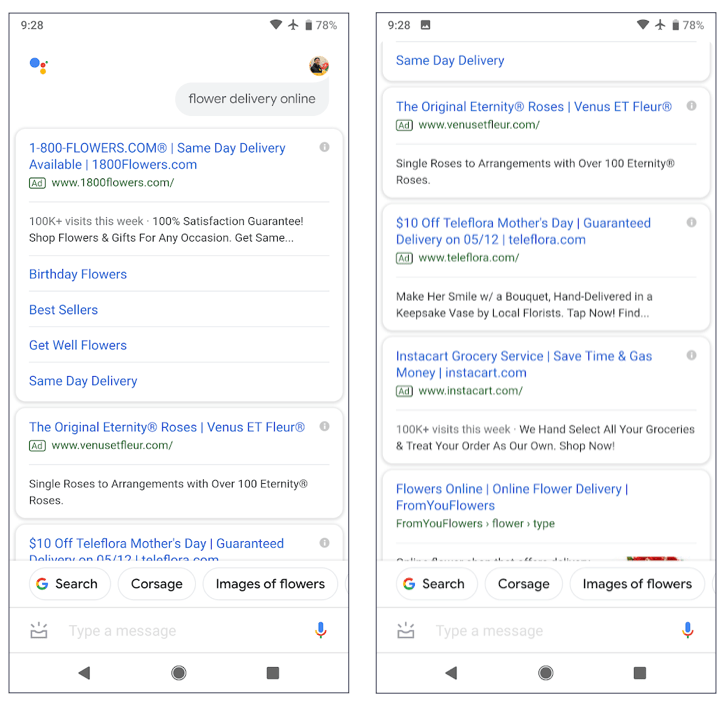The image size is (725, 707).
Task: Tap info icon on Teleflora ad in right phone
Action: (x=691, y=222)
